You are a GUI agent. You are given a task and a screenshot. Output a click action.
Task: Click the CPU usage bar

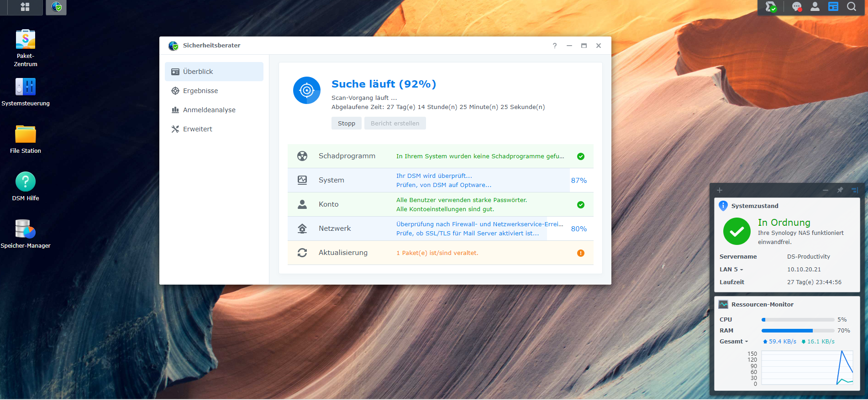click(x=798, y=320)
